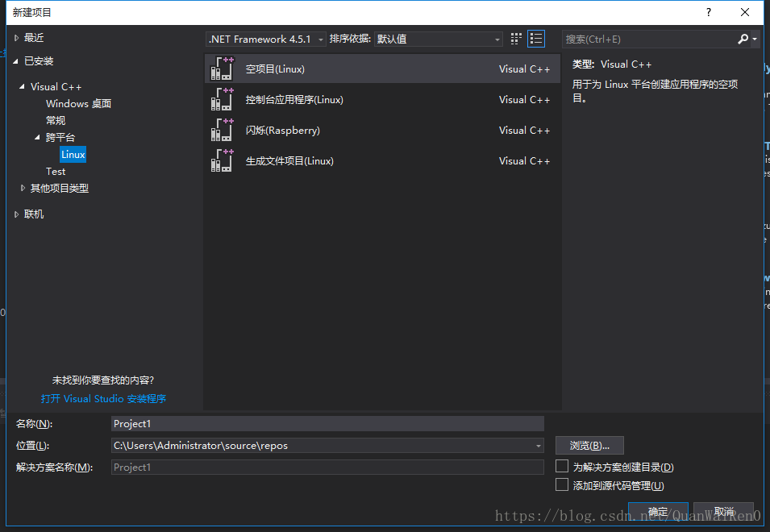
Task: Click the search box dropdown arrow
Action: click(x=756, y=38)
